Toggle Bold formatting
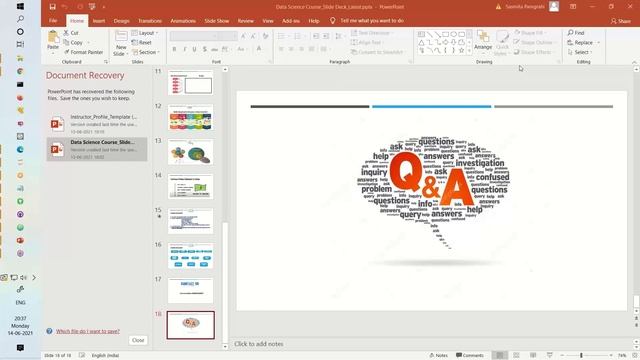This screenshot has height=360, width=640. [x=174, y=49]
